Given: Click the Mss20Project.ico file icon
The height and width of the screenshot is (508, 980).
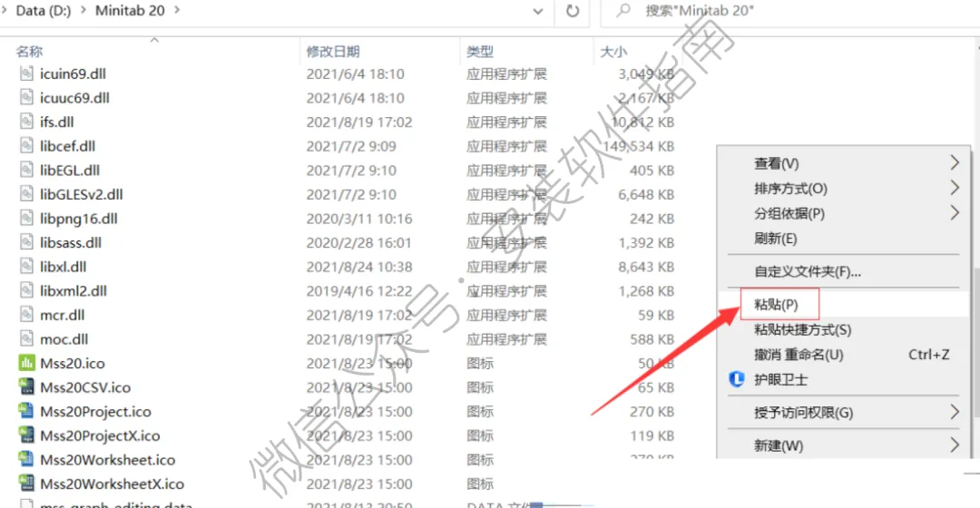Looking at the screenshot, I should (26, 411).
